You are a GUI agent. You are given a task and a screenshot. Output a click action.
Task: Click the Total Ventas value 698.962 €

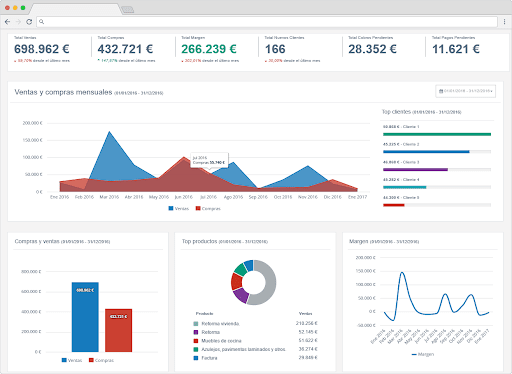point(42,49)
